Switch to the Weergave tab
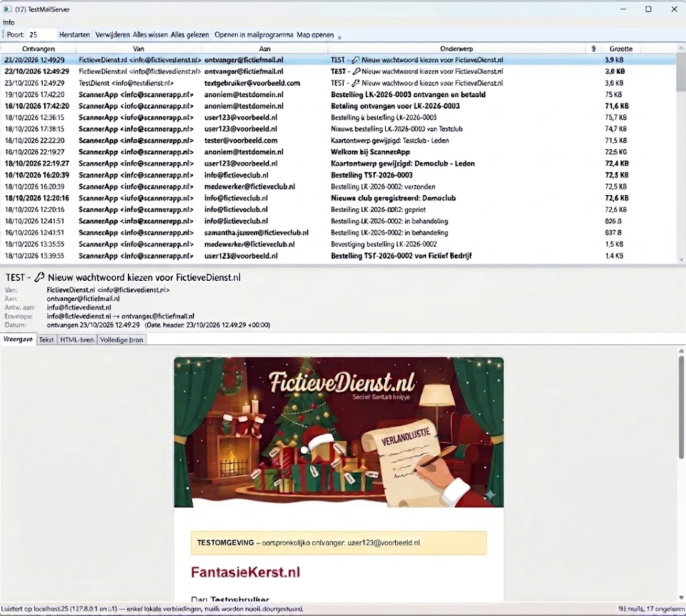Screen dimensions: 686x616 [18, 339]
